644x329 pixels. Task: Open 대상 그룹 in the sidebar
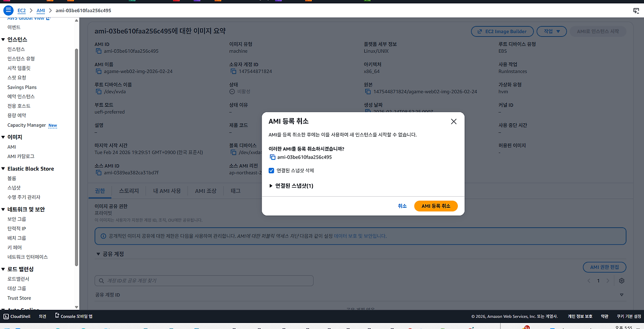coord(17,289)
